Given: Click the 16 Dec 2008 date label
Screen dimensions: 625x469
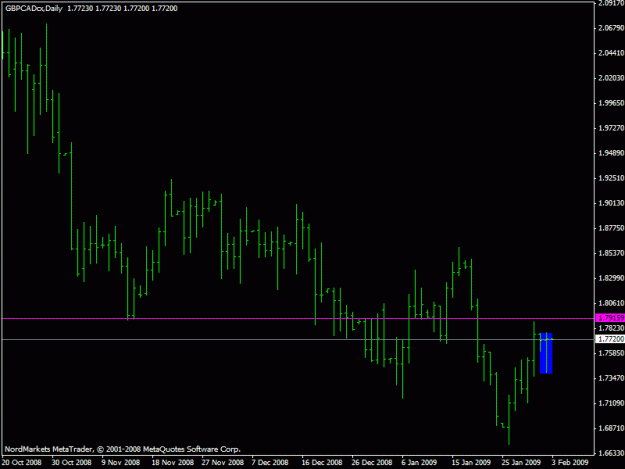Looking at the screenshot, I should coord(322,463).
